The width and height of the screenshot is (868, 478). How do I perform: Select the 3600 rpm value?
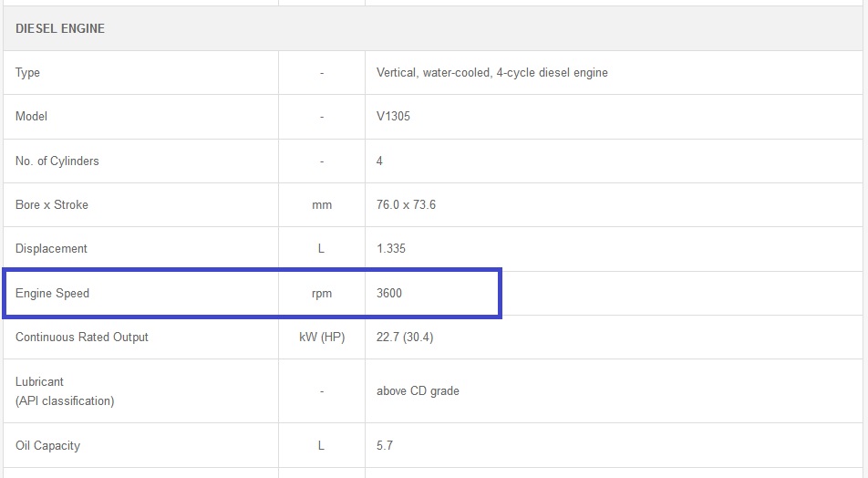388,293
